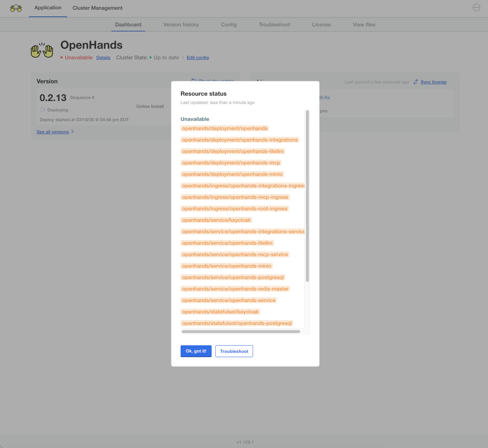Click the Resource status dialog title

(203, 94)
